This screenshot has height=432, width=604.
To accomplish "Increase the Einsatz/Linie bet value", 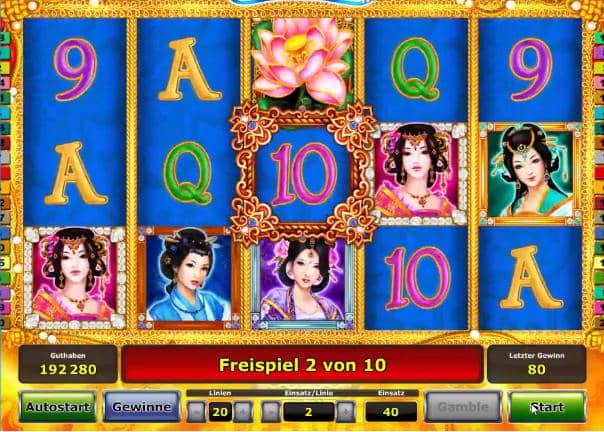I will 346,412.
